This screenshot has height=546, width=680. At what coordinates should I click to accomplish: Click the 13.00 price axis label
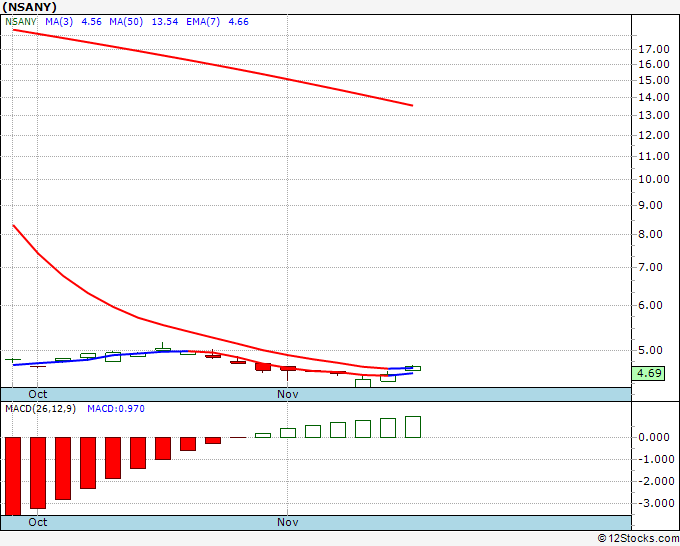click(654, 115)
